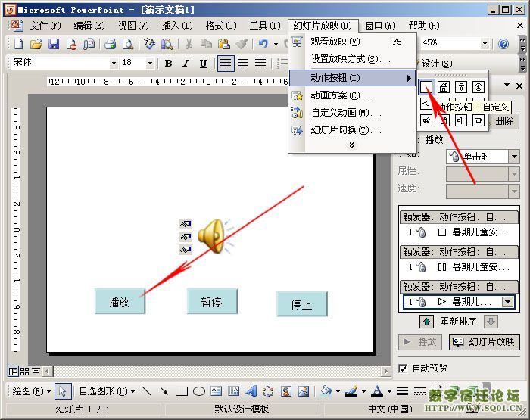The height and width of the screenshot is (420, 530).
Task: Click the 删除 button in the task pane
Action: [504, 120]
